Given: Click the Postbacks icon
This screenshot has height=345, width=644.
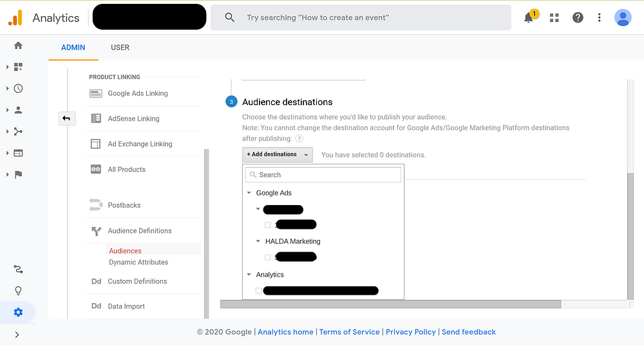Looking at the screenshot, I should (96, 205).
